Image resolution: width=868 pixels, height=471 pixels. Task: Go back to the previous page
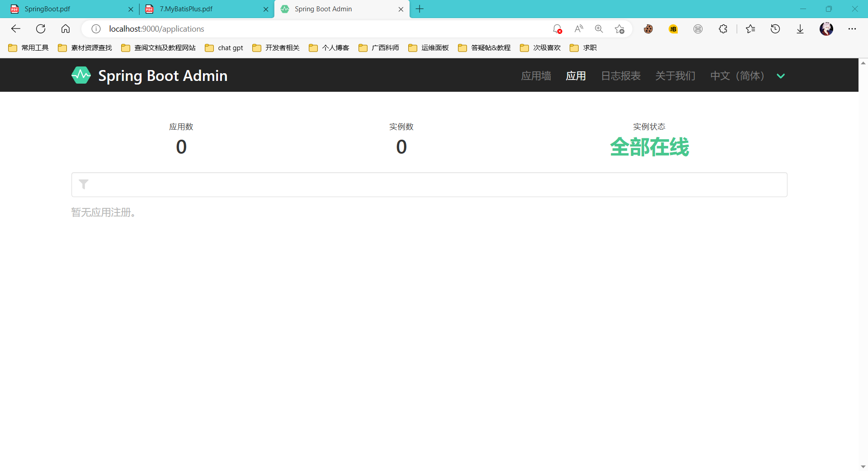(x=16, y=29)
